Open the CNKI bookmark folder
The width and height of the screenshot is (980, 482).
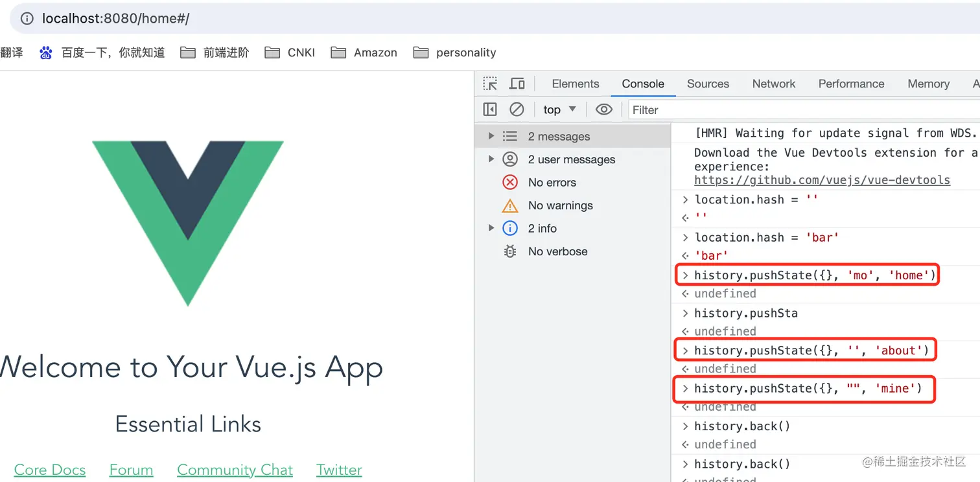(x=290, y=52)
